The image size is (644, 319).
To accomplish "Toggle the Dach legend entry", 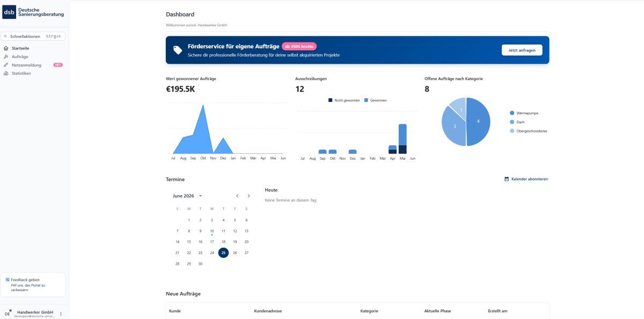I will [517, 122].
